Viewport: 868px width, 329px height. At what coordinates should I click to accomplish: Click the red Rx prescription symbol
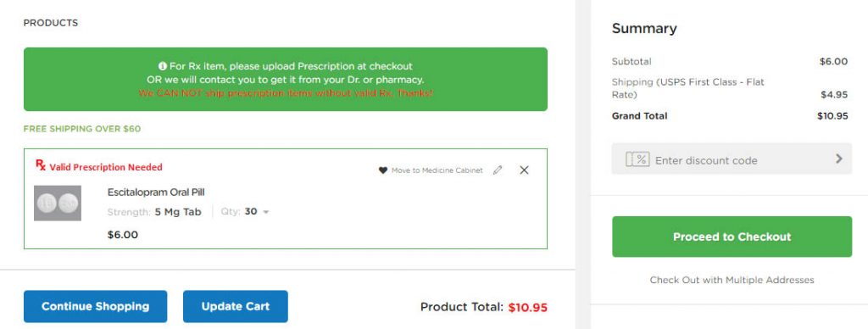41,164
